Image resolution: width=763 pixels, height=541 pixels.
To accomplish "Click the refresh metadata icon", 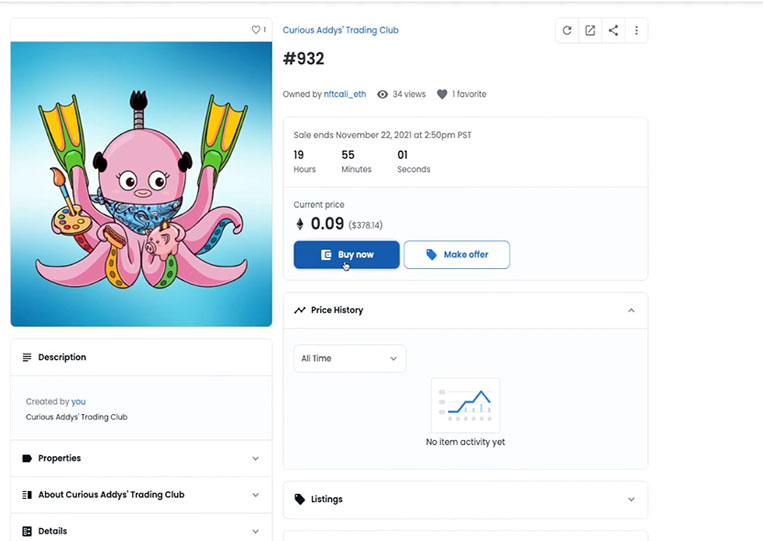I will [x=567, y=31].
